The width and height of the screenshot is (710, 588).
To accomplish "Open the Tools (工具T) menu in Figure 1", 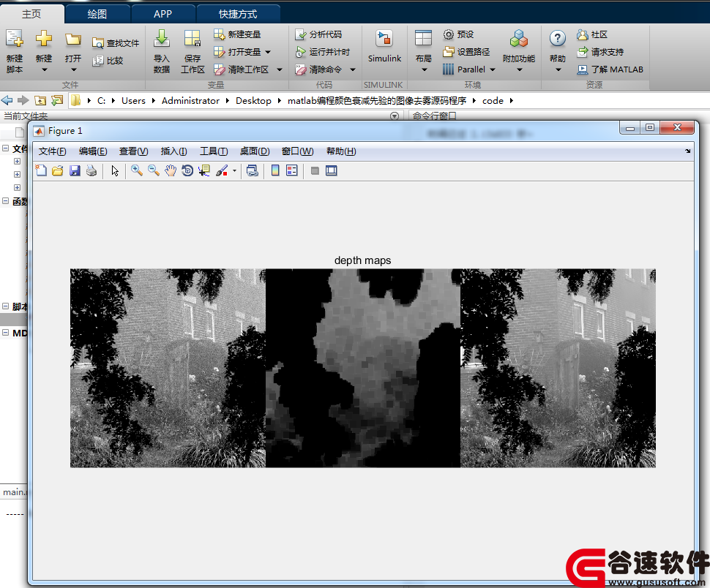I will pos(214,151).
